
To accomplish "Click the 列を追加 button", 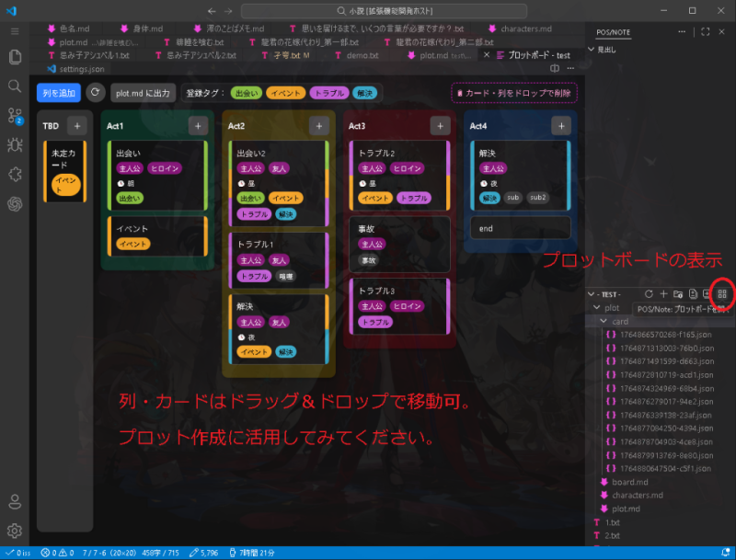I will (x=58, y=93).
